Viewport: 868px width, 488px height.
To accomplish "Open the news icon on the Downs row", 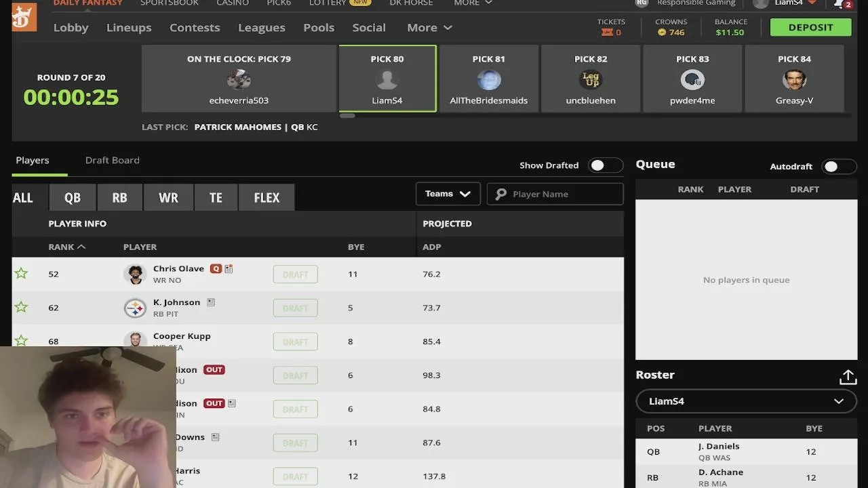I will coord(215,437).
